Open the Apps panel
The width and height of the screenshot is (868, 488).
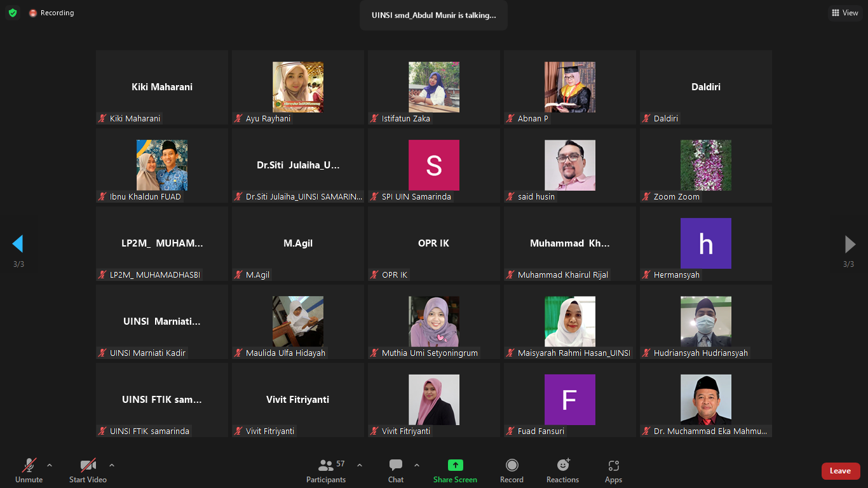point(613,470)
